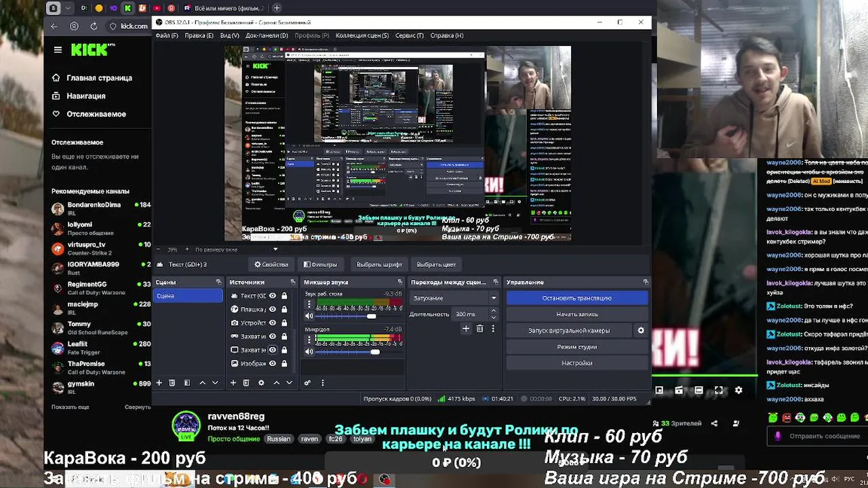The width and height of the screenshot is (868, 488).
Task: Click Запуск виртуальной камеры button
Action: [569, 331]
